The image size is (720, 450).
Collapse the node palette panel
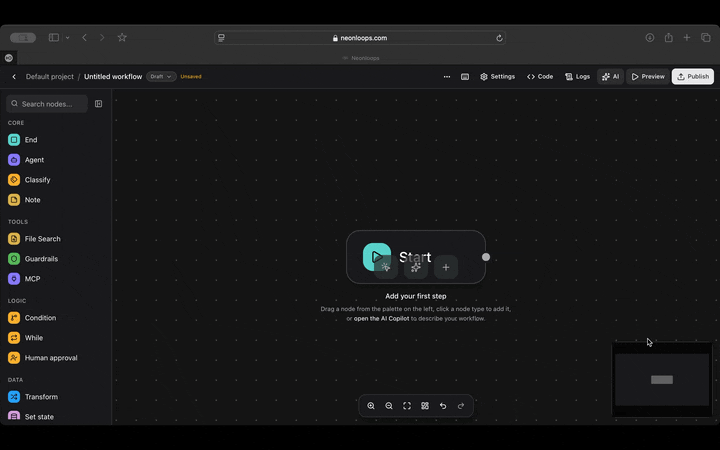98,104
